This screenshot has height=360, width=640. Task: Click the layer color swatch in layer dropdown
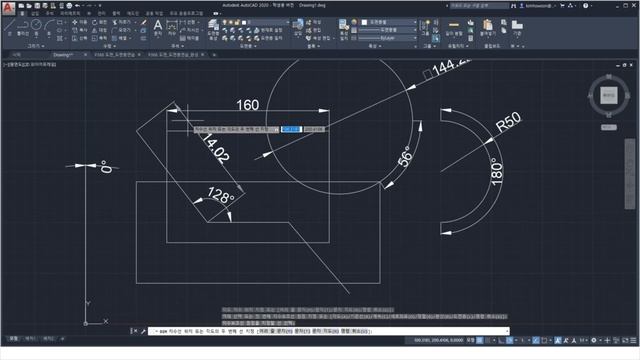point(244,22)
